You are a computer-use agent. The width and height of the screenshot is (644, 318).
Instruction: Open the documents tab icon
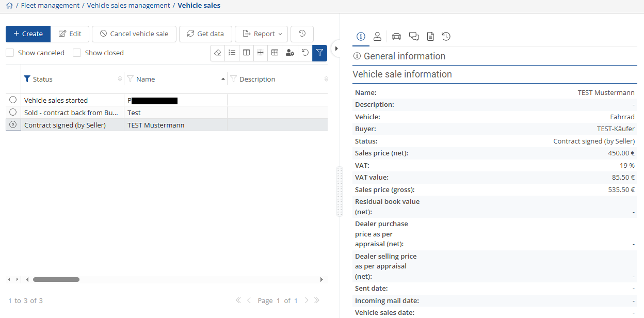tap(430, 36)
